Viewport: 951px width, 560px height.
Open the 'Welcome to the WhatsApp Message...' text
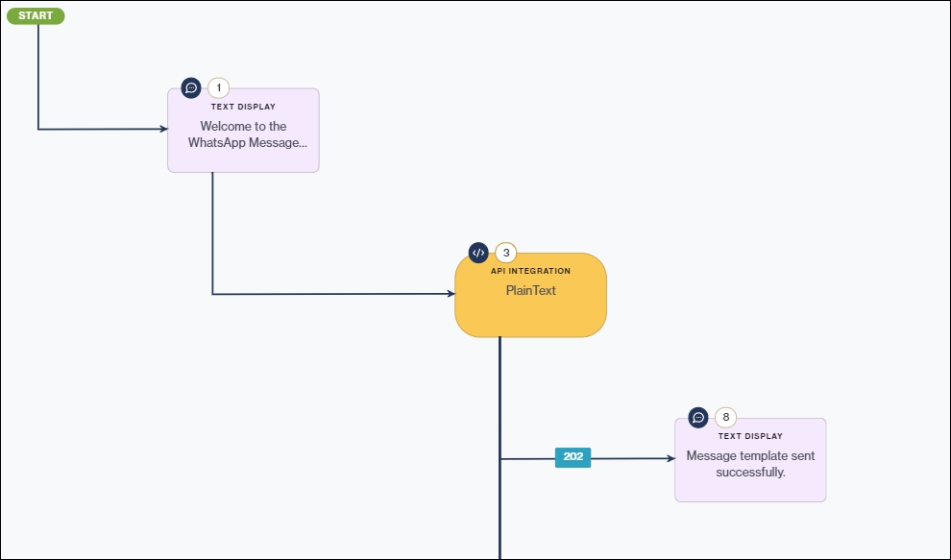coord(243,134)
